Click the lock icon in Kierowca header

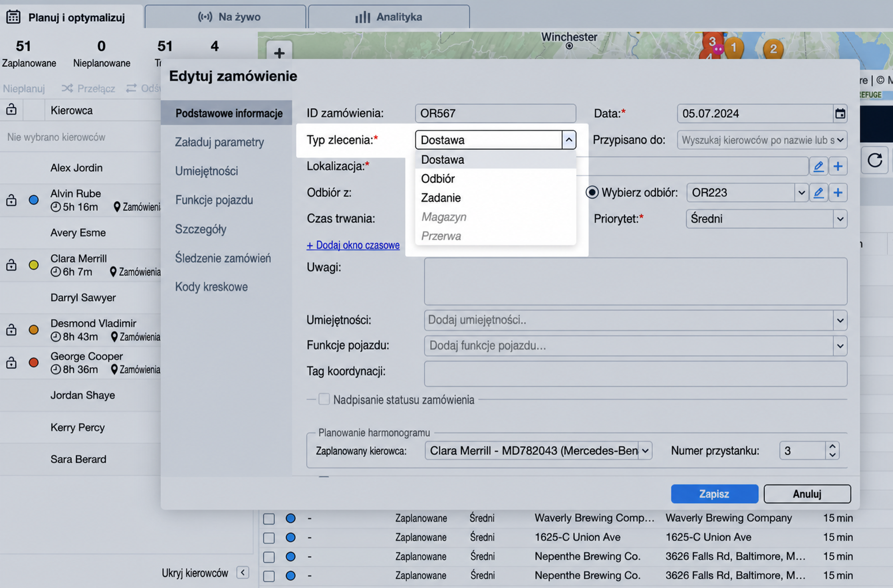11,109
